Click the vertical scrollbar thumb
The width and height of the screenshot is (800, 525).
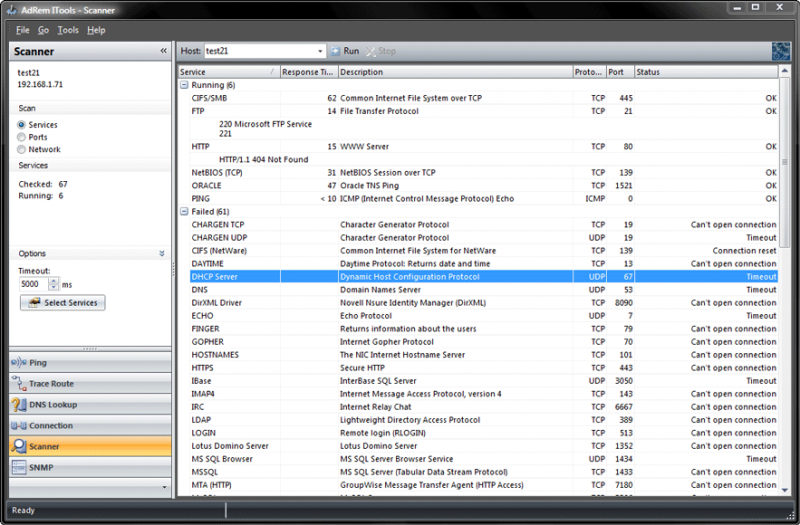(784, 162)
